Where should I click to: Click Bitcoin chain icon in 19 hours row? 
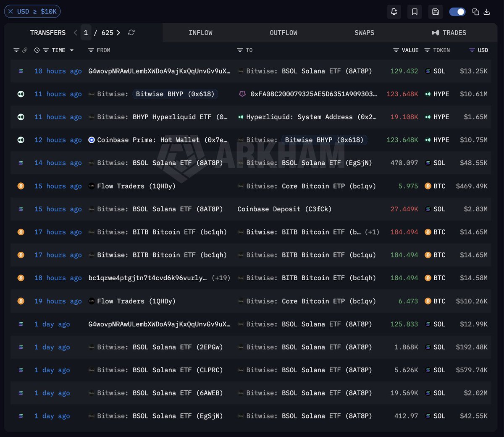[x=21, y=301]
